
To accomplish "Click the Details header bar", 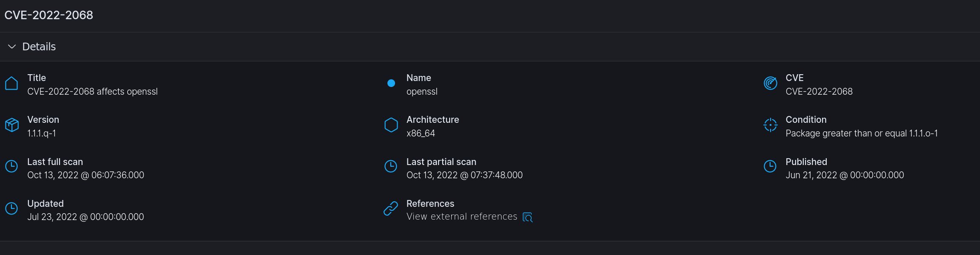I will [x=39, y=46].
